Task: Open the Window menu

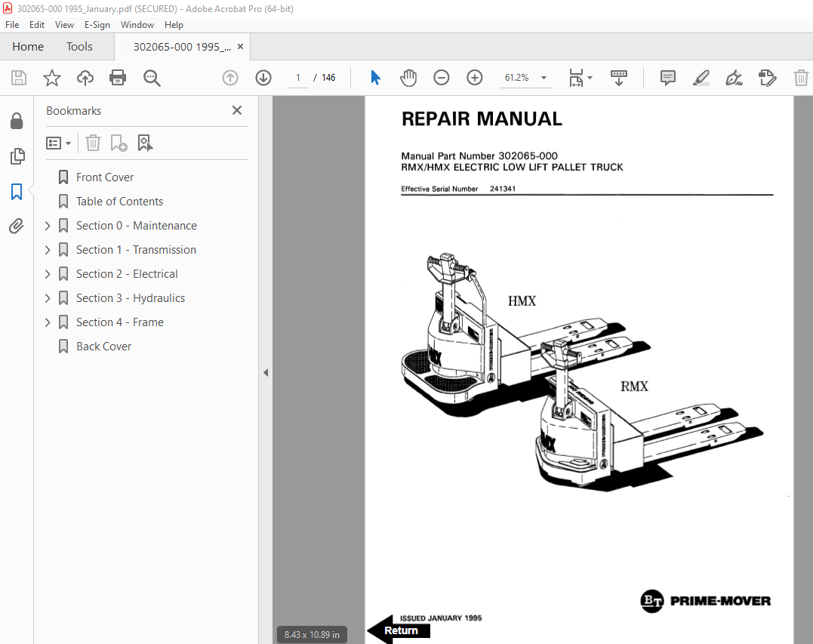Action: pos(137,24)
